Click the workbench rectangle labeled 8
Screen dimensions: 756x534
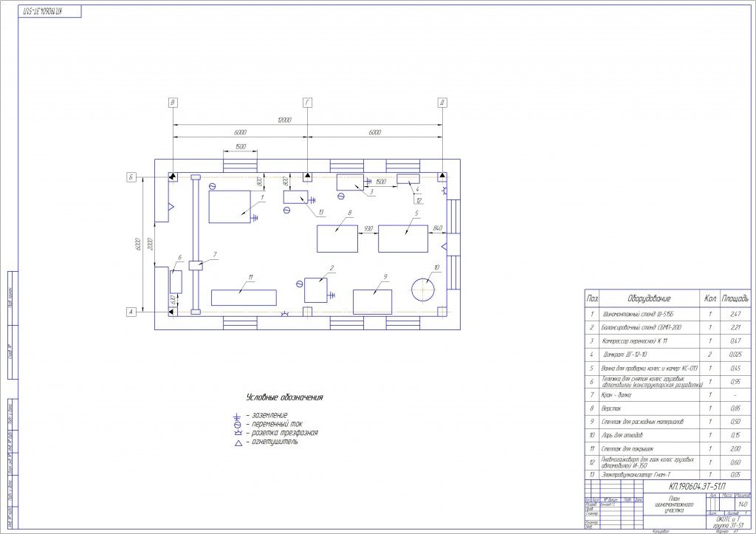click(337, 239)
